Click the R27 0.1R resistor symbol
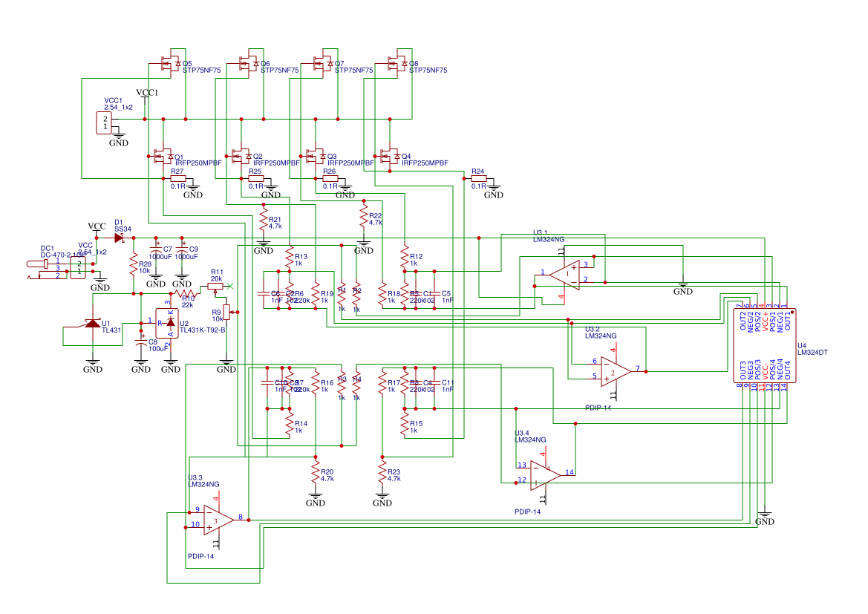The height and width of the screenshot is (614, 868). click(x=177, y=179)
